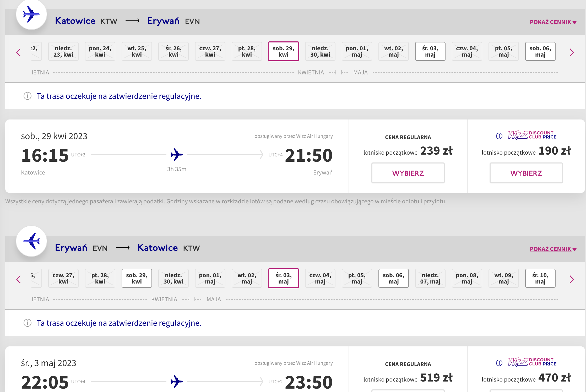This screenshot has height=392, width=586.
Task: Select outbound date wt. 25, kwi
Action: pyautogui.click(x=137, y=51)
